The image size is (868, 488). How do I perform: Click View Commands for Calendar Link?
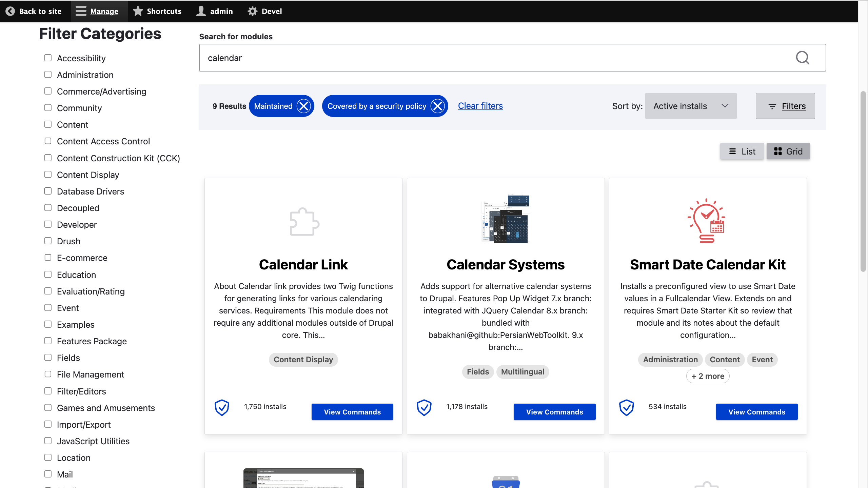pyautogui.click(x=352, y=412)
